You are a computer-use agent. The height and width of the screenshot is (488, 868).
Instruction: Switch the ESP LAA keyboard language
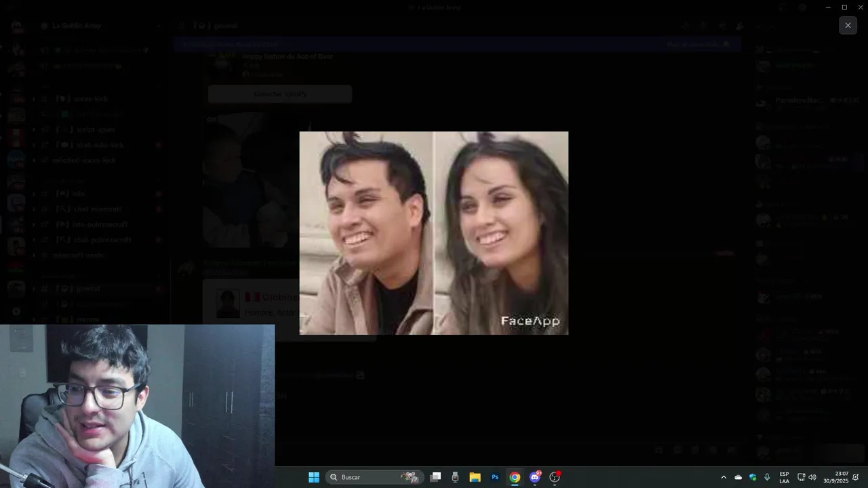(784, 477)
